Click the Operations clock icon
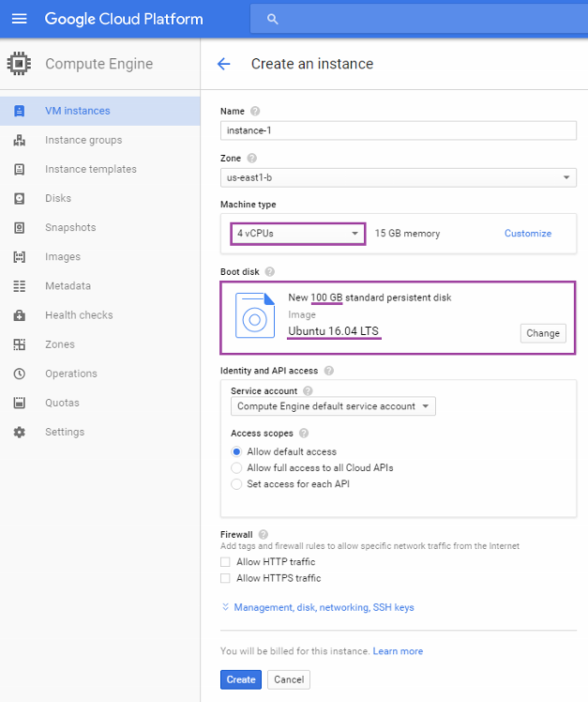 point(20,374)
